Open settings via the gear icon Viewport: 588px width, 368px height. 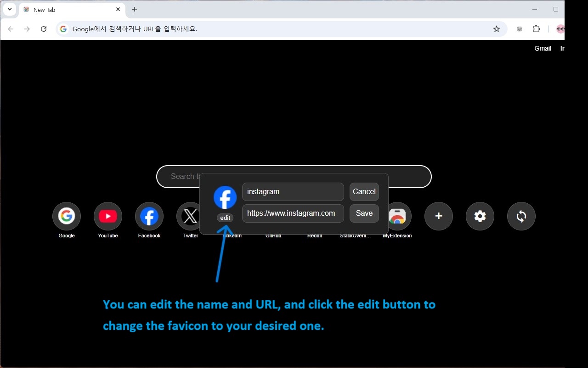480,216
